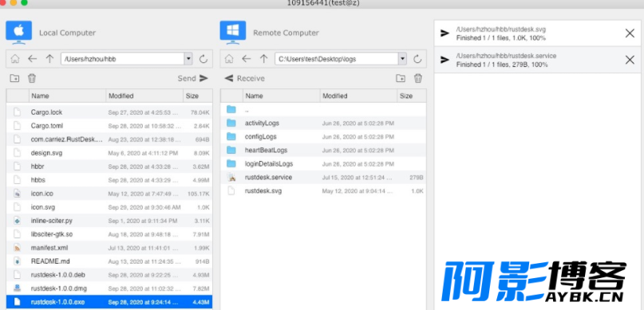Viewport: 644px width, 310px height.
Task: Click the Apple Local Computer icon
Action: (x=19, y=33)
